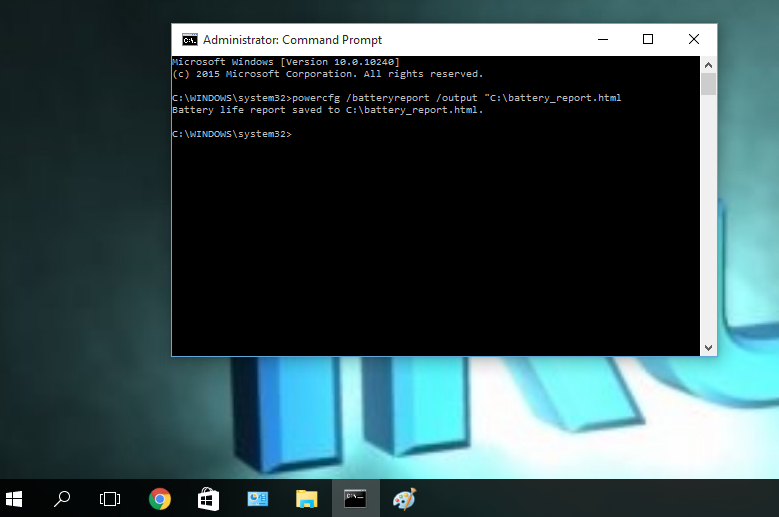The image size is (779, 517).
Task: Open taskbar search magnifier
Action: pyautogui.click(x=62, y=499)
